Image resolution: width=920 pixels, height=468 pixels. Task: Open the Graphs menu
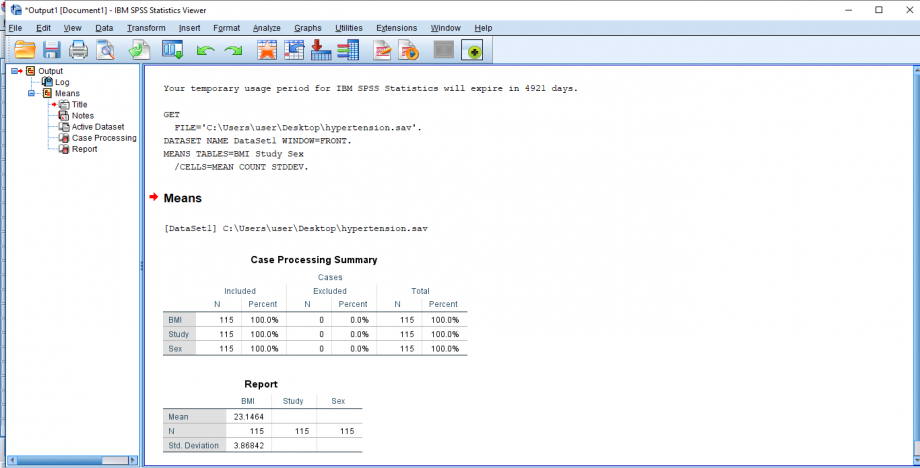click(308, 27)
